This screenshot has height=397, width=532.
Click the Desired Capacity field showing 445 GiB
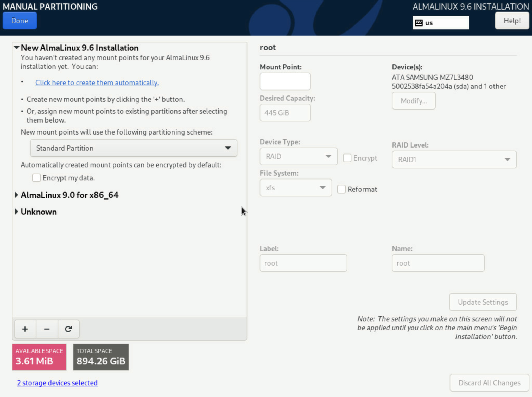click(285, 113)
